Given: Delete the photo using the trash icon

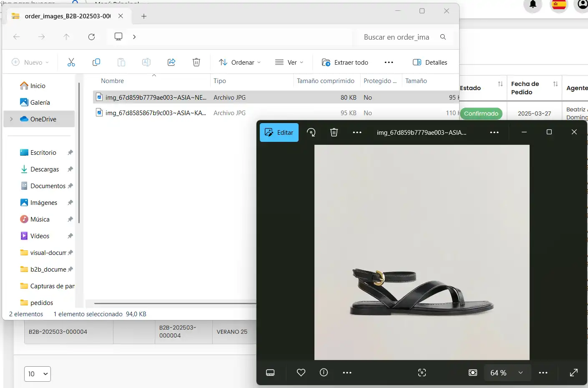Looking at the screenshot, I should coord(334,132).
